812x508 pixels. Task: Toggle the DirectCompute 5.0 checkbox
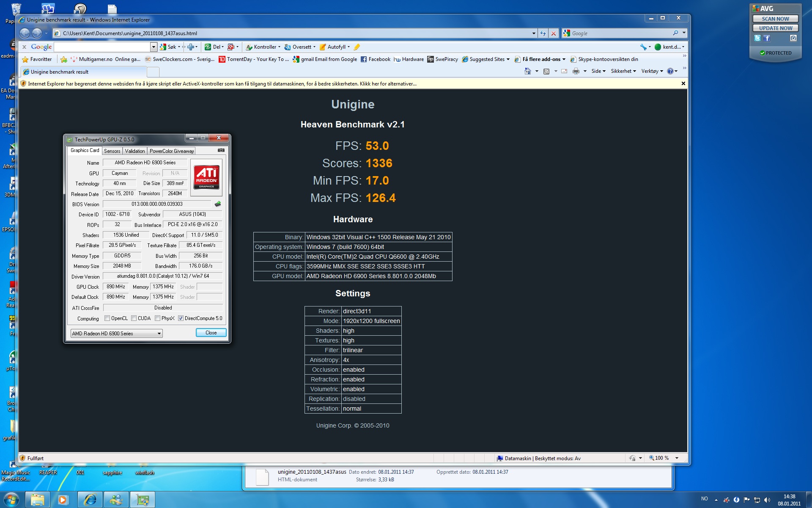point(181,318)
